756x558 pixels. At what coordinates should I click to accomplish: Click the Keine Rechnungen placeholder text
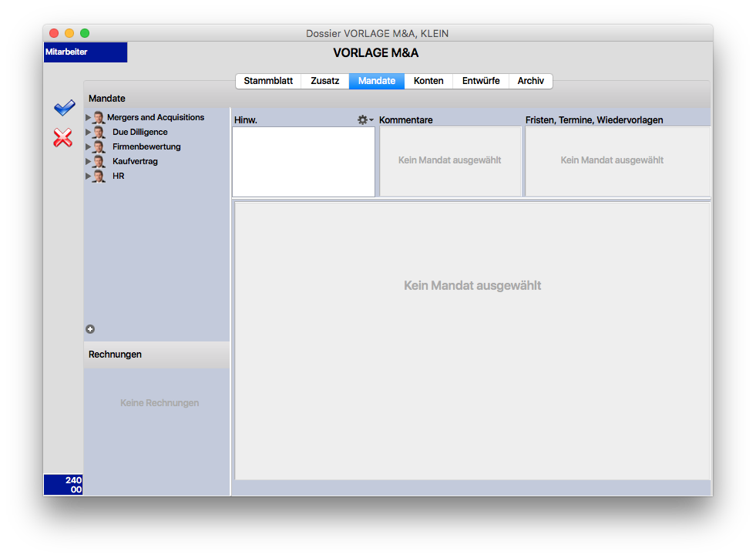160,403
